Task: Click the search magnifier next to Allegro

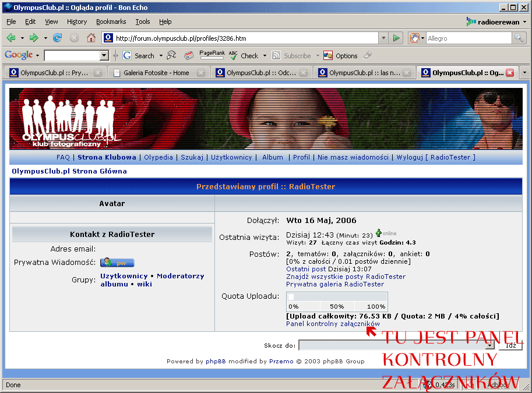Action: (x=518, y=38)
